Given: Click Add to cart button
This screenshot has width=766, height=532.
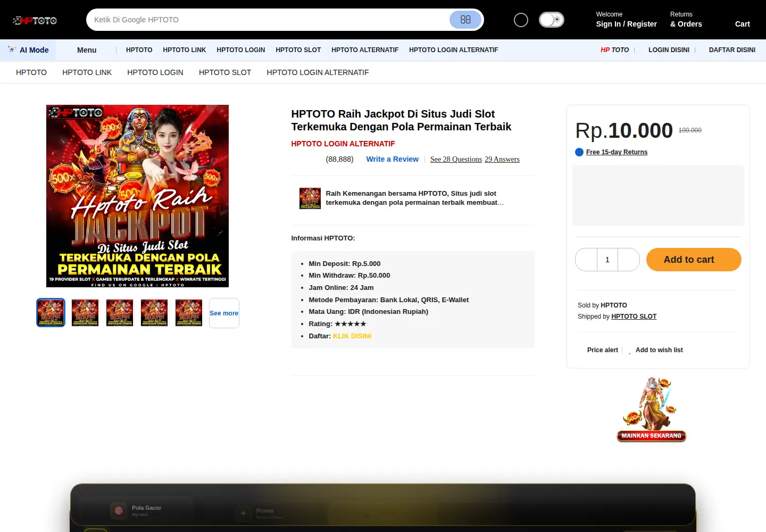Looking at the screenshot, I should pos(694,260).
